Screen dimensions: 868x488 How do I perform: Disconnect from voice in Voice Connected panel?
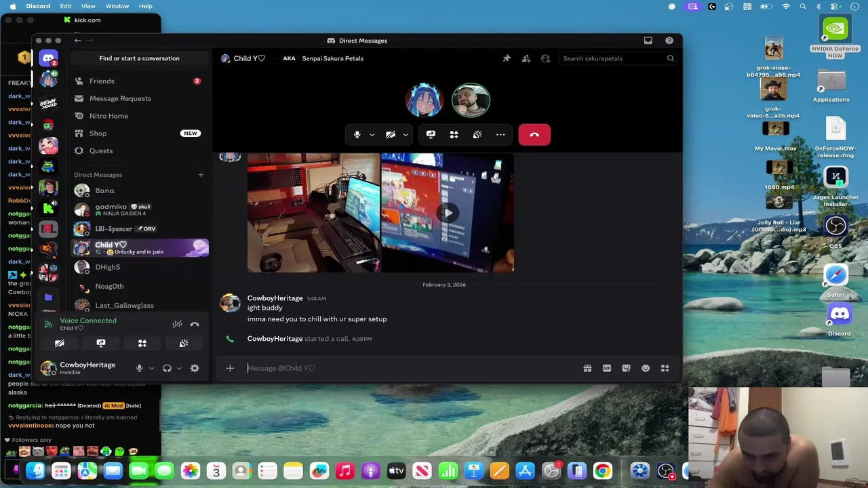[195, 324]
